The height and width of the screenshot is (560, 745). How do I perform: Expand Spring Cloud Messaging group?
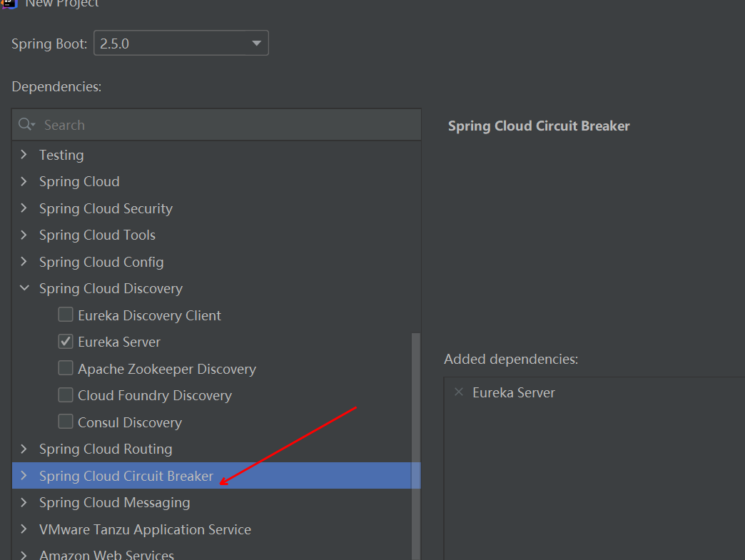(x=24, y=502)
